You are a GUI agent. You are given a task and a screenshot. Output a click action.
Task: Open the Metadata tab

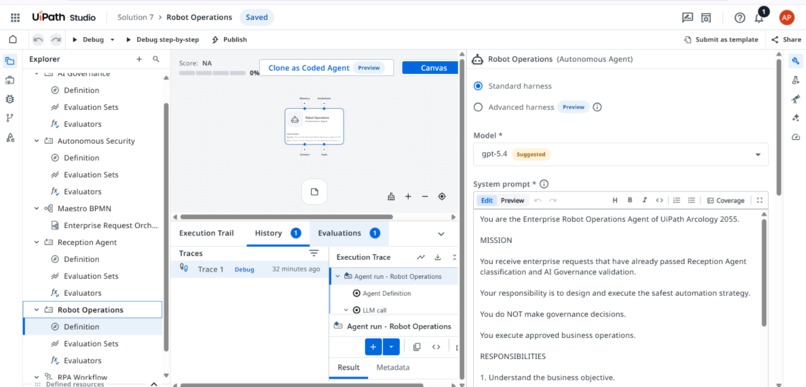coord(393,367)
